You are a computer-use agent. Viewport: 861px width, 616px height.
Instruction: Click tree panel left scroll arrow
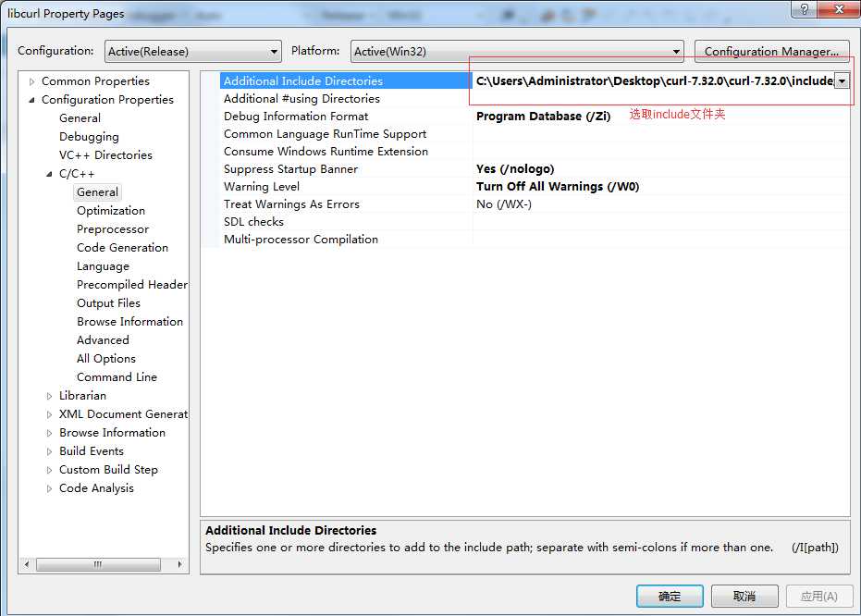click(x=27, y=564)
